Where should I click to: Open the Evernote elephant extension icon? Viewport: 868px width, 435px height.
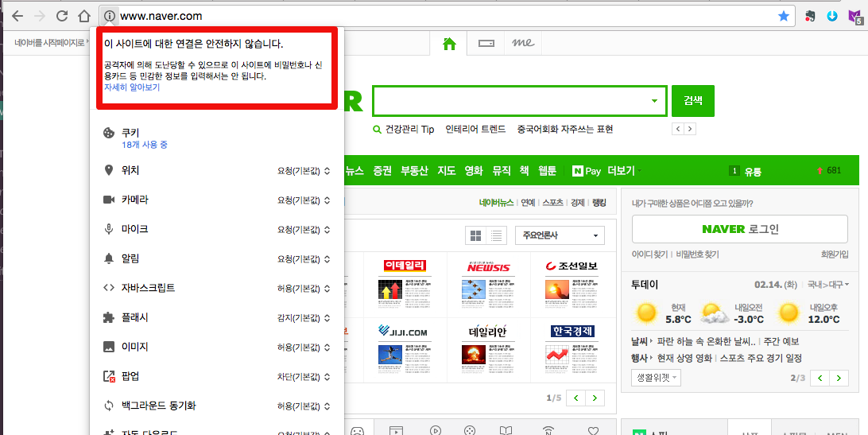[810, 16]
